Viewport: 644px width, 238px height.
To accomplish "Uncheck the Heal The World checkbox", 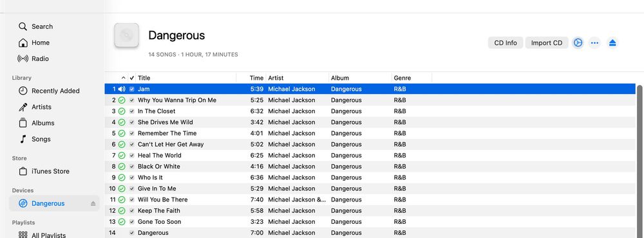I will point(132,156).
